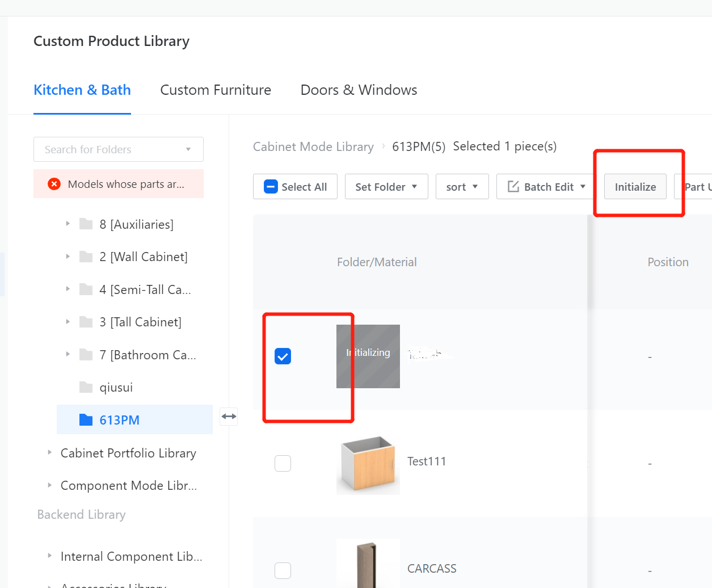Viewport: 712px width, 588px height.
Task: Click the 3 [Tall Cabinet] folder icon
Action: pyautogui.click(x=86, y=322)
